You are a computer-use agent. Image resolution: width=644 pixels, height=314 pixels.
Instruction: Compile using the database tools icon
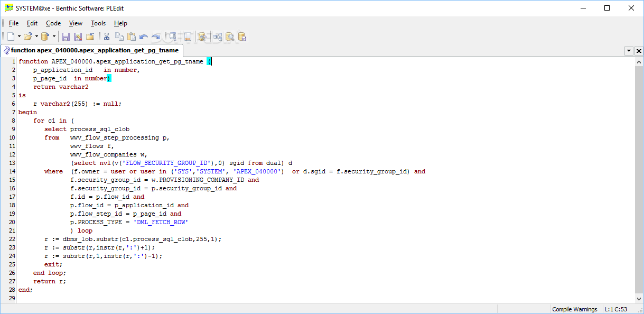click(x=202, y=36)
